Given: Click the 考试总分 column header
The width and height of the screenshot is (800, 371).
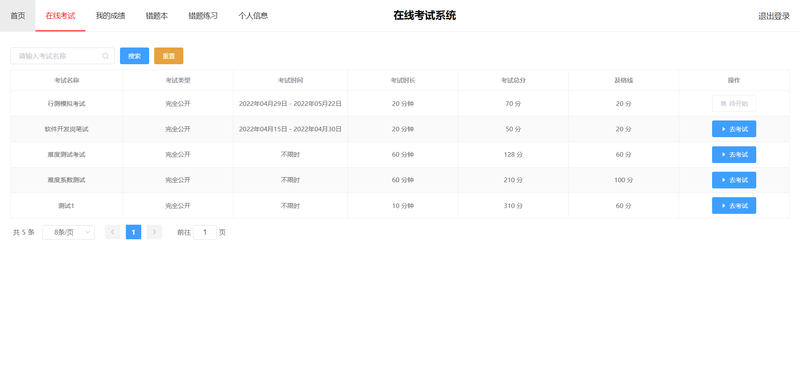Looking at the screenshot, I should (x=513, y=81).
